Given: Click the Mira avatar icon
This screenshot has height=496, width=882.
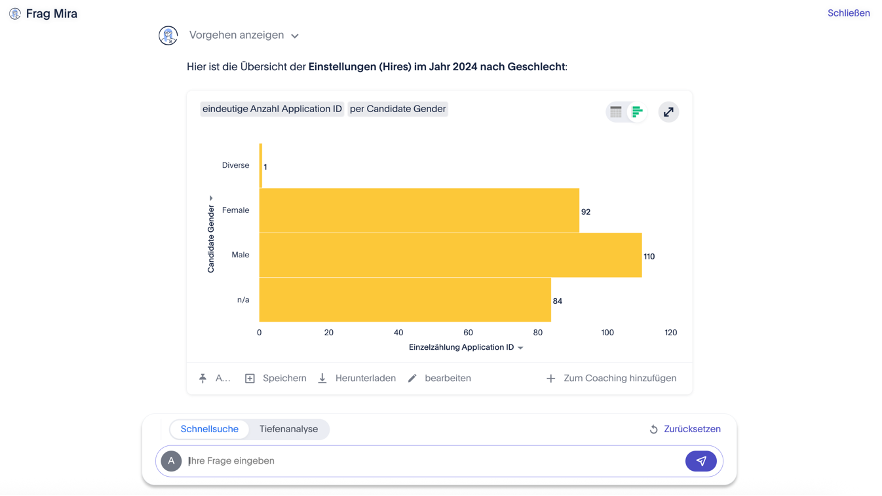Looking at the screenshot, I should coord(169,36).
